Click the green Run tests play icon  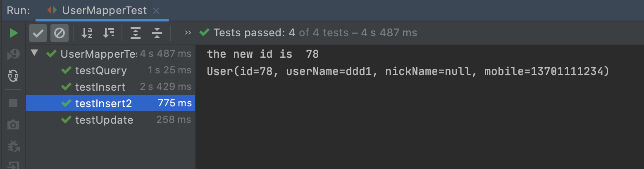point(14,33)
